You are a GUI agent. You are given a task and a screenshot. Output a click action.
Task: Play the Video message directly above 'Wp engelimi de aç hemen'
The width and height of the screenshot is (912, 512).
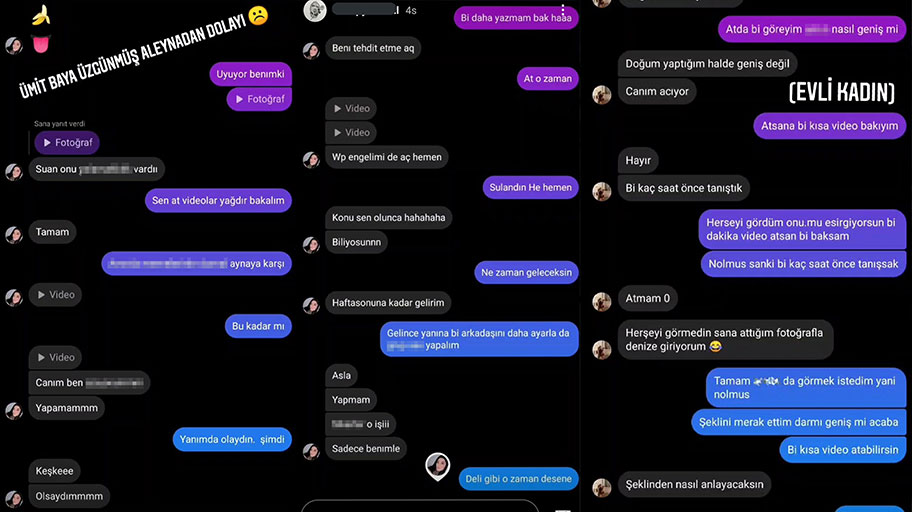(x=351, y=133)
